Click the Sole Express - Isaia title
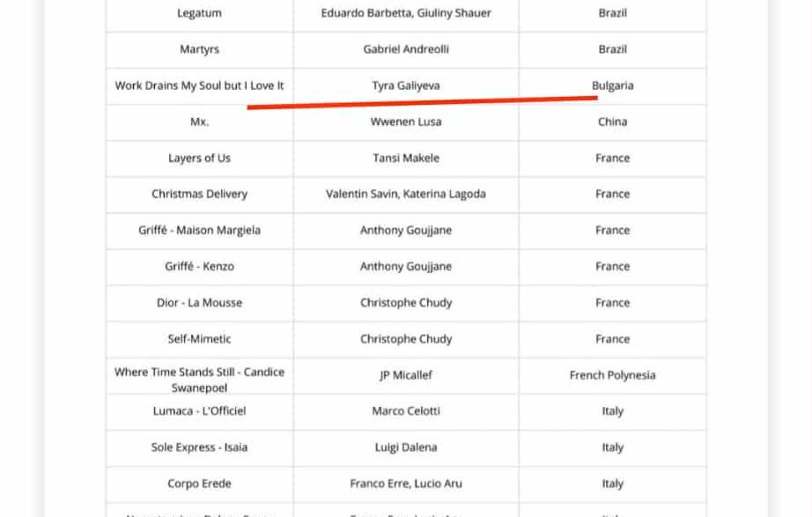 point(199,447)
